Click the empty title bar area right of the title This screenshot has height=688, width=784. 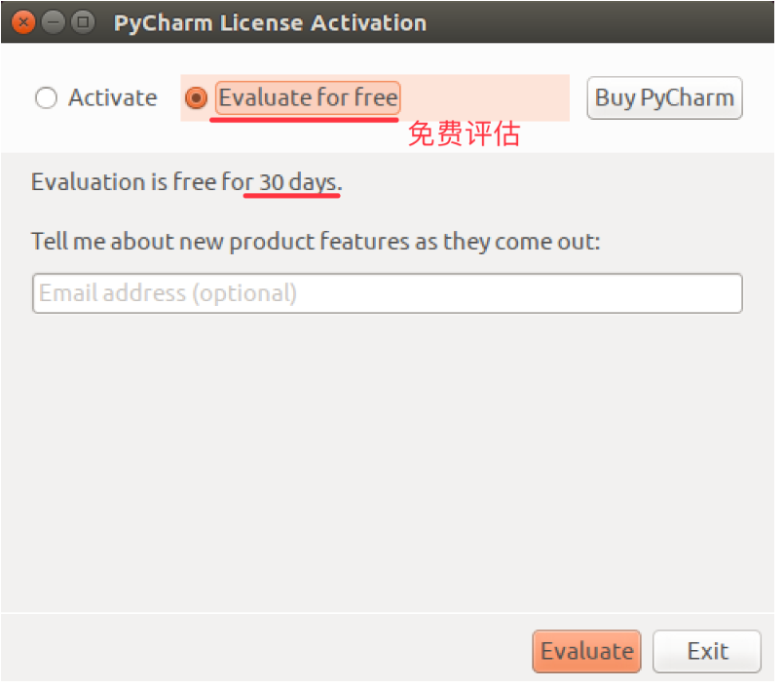tap(600, 22)
